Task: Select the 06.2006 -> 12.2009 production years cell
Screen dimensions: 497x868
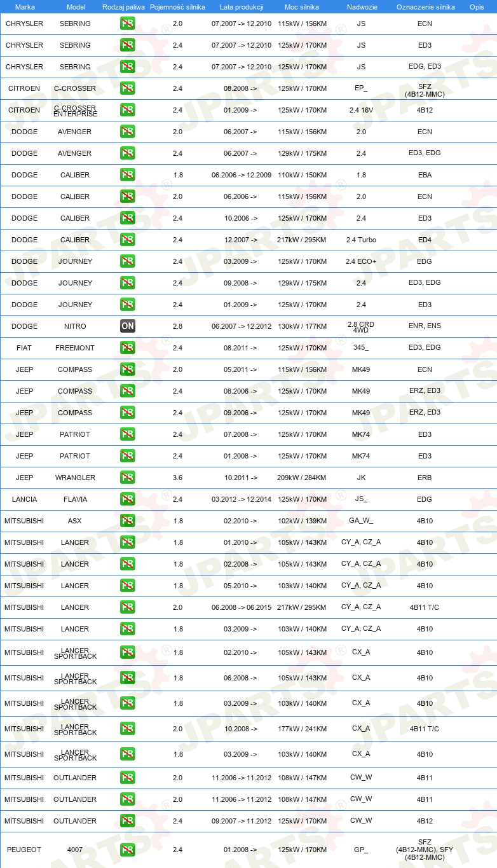Action: [242, 175]
